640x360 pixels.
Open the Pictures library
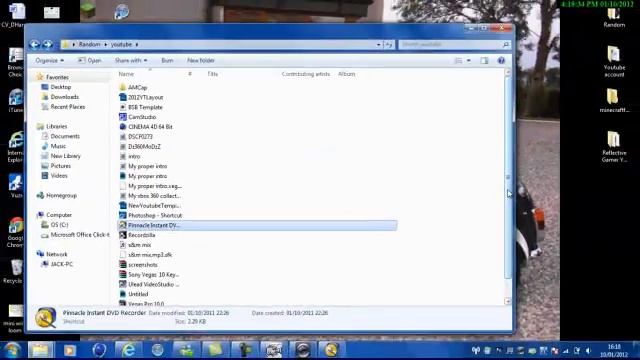pos(60,166)
